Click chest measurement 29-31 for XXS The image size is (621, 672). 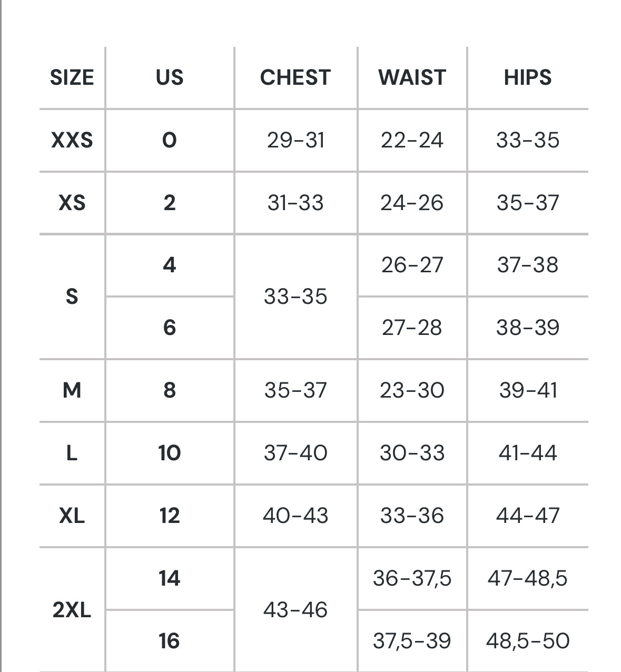[295, 140]
